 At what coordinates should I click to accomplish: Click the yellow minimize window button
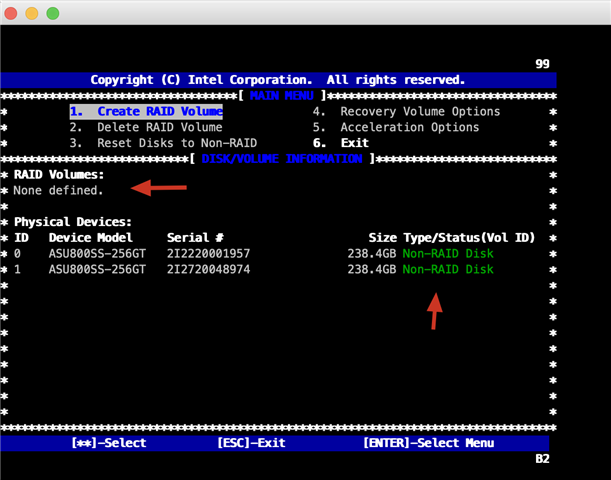pyautogui.click(x=32, y=13)
